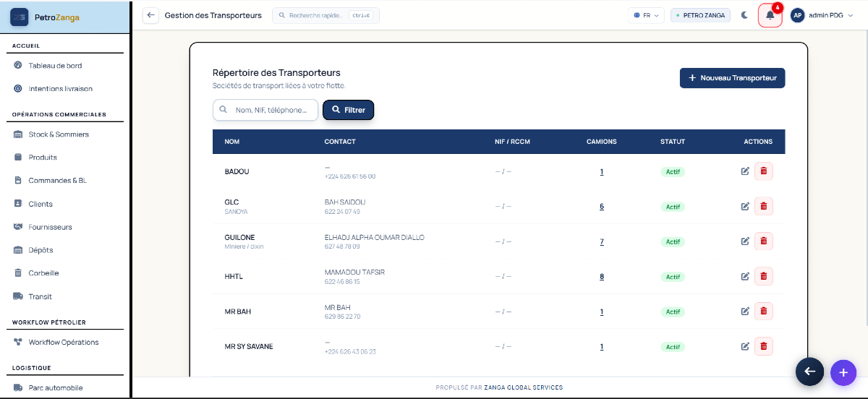Image resolution: width=868 pixels, height=399 pixels.
Task: Toggle dark mode moon icon
Action: (x=744, y=15)
